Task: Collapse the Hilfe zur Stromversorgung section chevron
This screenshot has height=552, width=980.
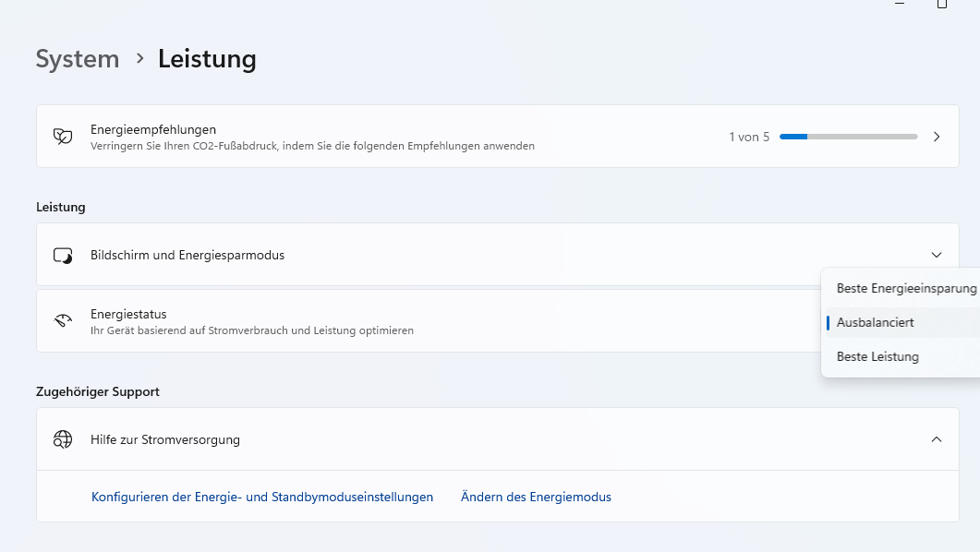Action: 937,439
